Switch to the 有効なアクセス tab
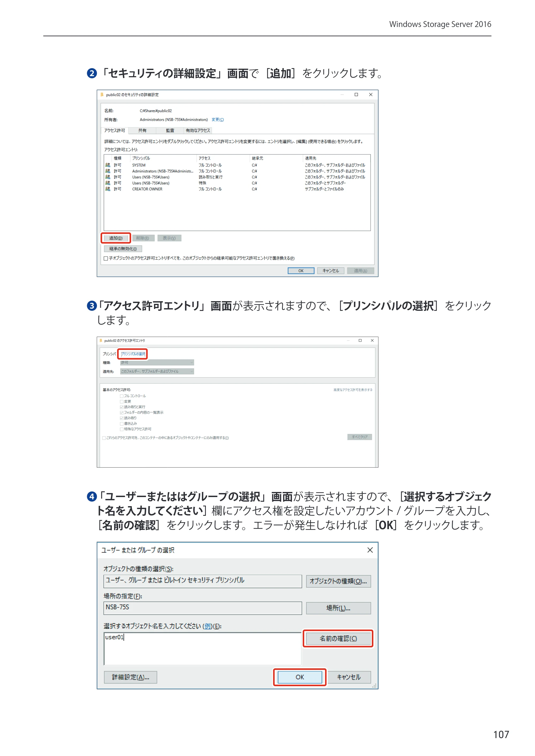The height and width of the screenshot is (756, 535). click(x=198, y=130)
